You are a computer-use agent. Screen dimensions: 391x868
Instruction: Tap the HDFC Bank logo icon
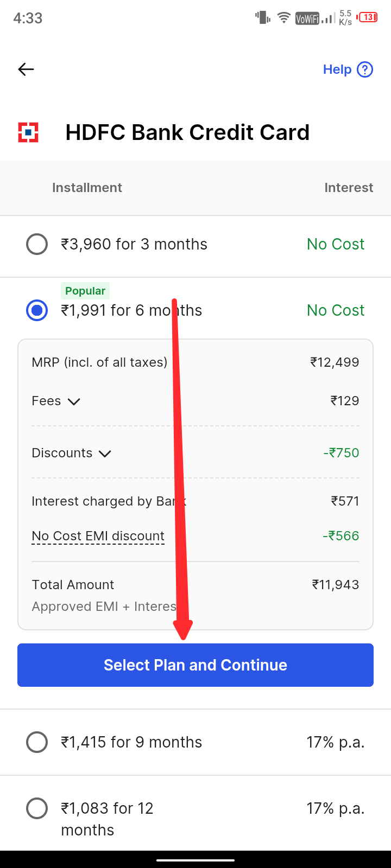[x=28, y=132]
